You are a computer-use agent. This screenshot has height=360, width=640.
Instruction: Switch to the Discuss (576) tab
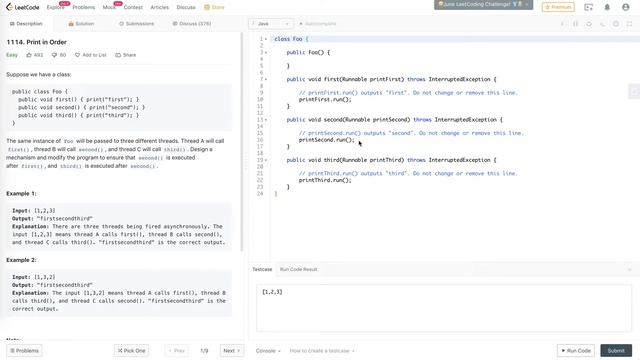[192, 24]
